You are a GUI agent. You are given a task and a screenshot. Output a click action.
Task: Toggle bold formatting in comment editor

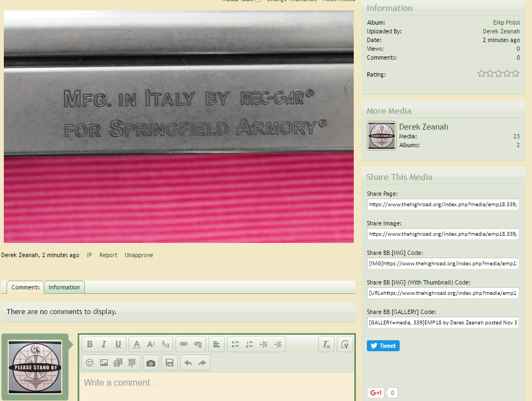pyautogui.click(x=90, y=344)
